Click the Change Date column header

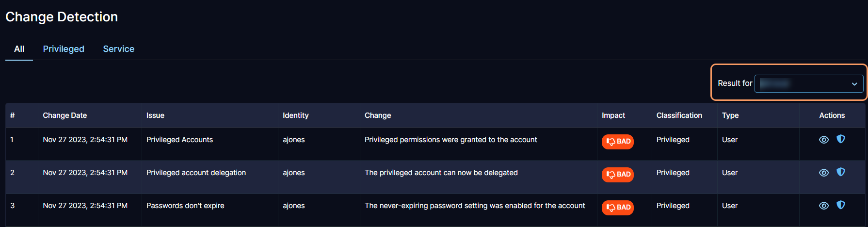(64, 115)
